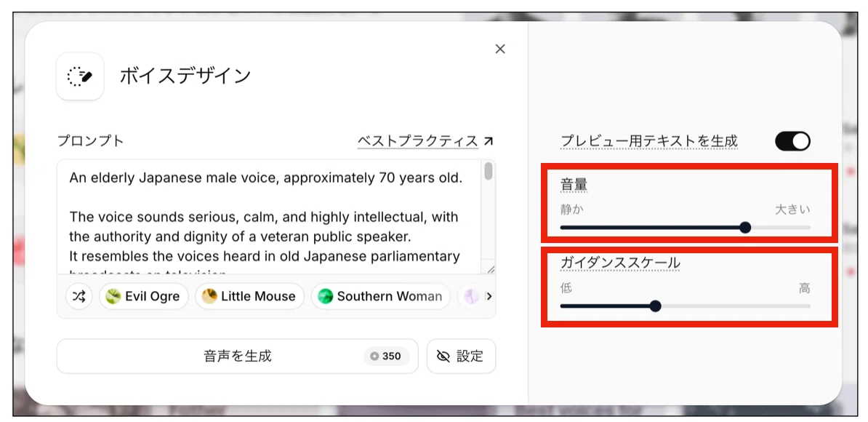Select the Evil Ogre preset chip
Screen dimensions: 868x422
point(143,296)
